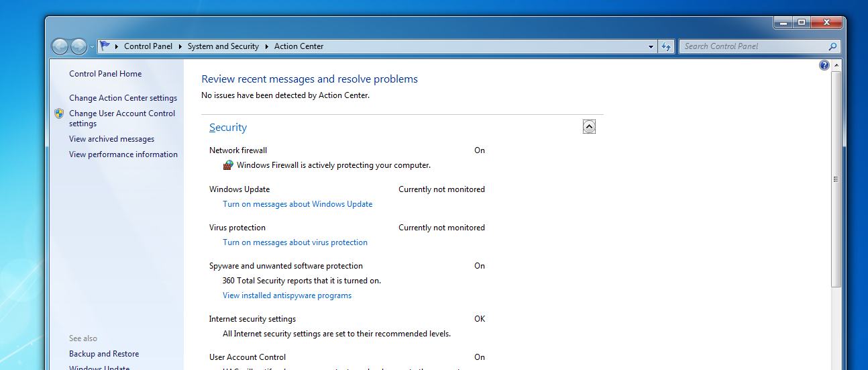Expand the arrow after Control Panel breadcrumb
The width and height of the screenshot is (868, 370).
[180, 46]
